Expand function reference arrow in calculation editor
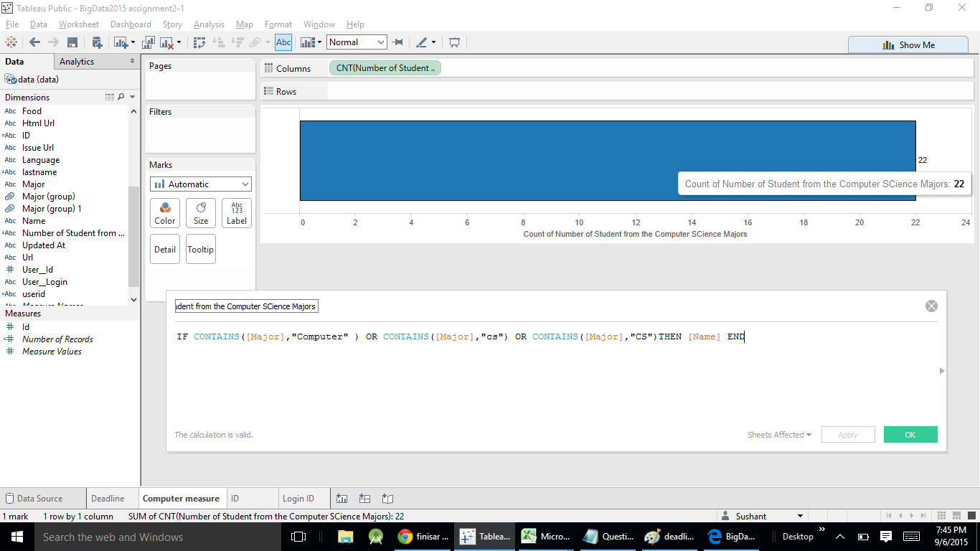This screenshot has width=980, height=551. click(942, 371)
